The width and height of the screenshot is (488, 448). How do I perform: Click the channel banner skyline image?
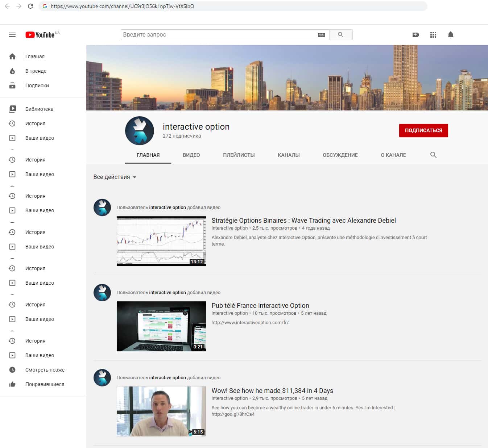[287, 78]
